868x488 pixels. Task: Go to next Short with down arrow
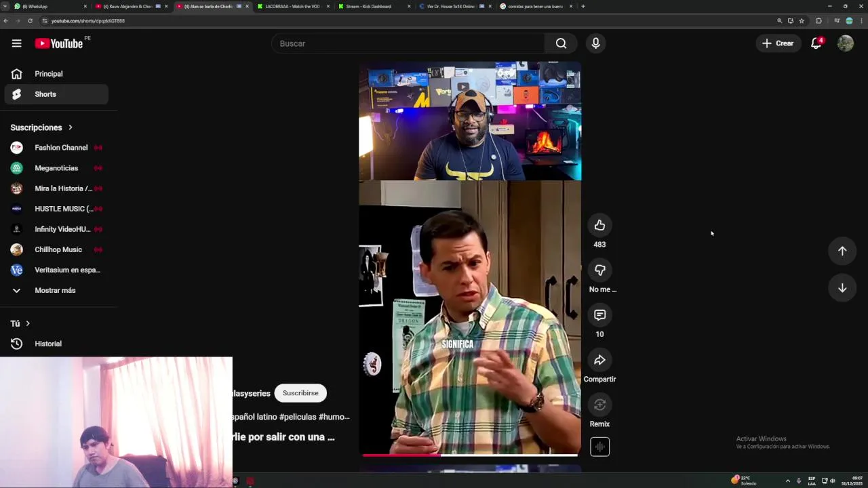point(842,288)
